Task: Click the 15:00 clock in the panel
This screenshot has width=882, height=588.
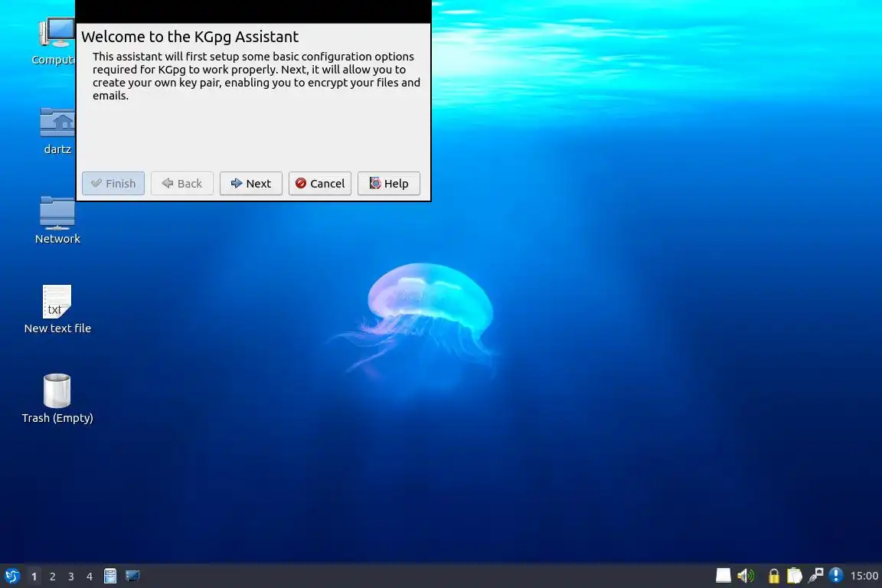Action: (x=864, y=576)
